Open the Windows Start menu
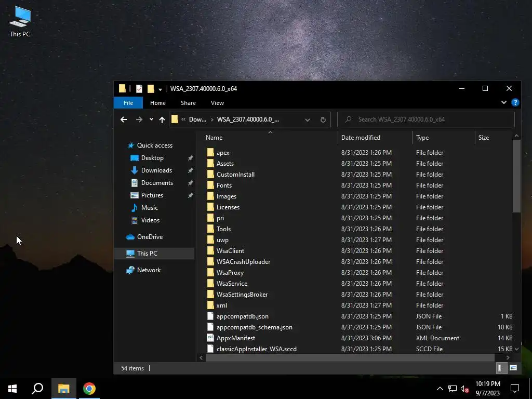Screen dimensions: 532x399 pyautogui.click(x=12, y=389)
